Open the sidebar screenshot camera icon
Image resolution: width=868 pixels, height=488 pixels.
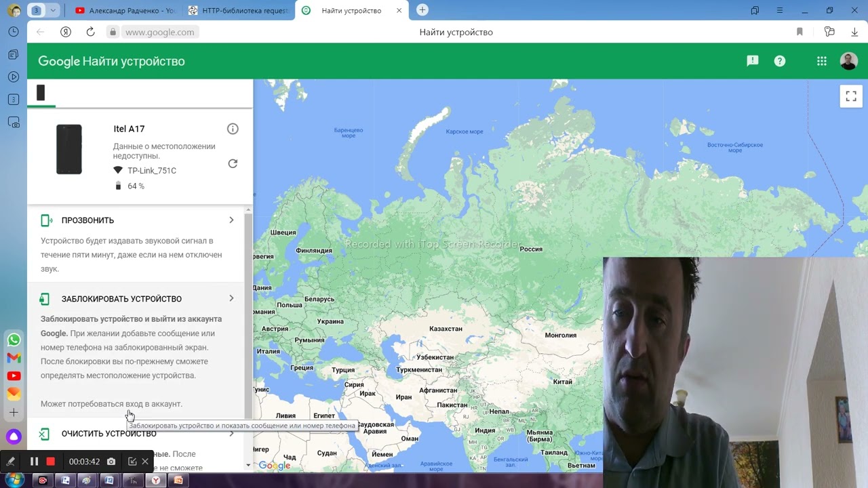(x=14, y=123)
